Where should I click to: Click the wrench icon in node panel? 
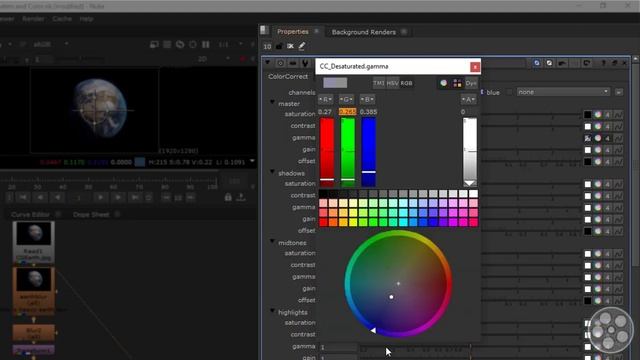pos(305,63)
